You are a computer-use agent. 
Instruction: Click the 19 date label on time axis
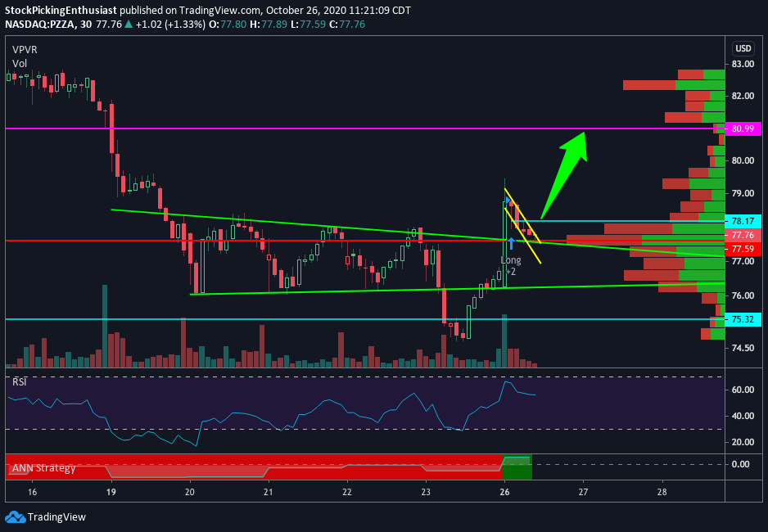pos(111,492)
